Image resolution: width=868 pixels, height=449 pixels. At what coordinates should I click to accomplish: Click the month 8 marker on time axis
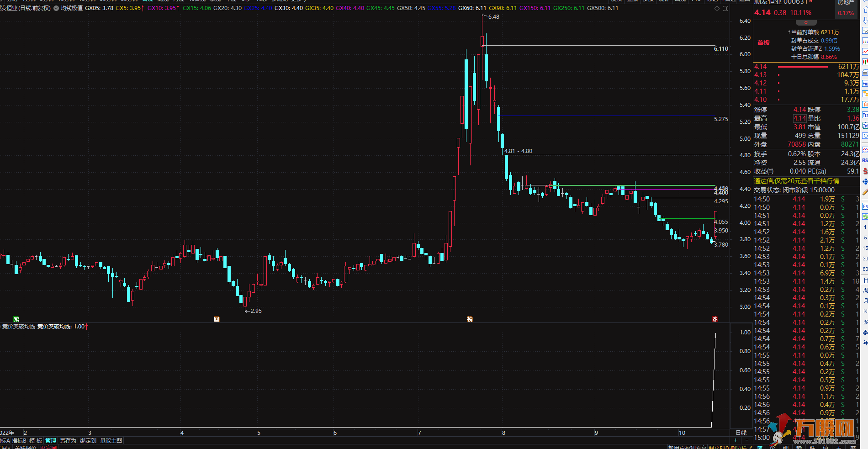pos(503,433)
